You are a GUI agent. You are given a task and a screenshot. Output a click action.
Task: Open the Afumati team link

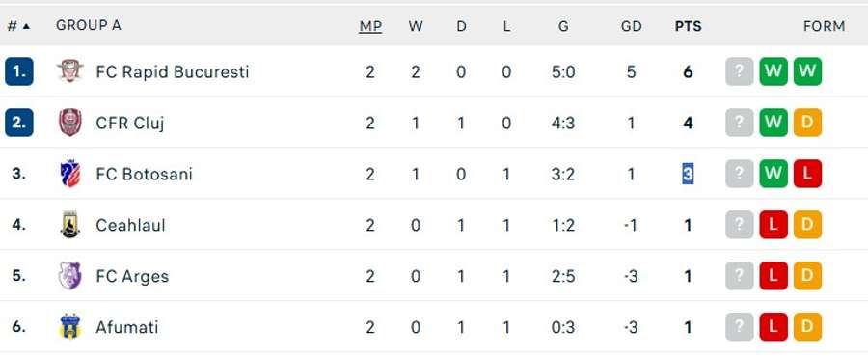click(x=126, y=327)
